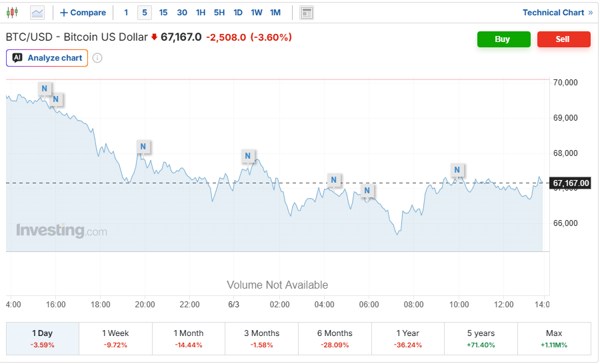The image size is (600, 364).
Task: Click the 6/3 date axis label
Action: click(x=234, y=305)
